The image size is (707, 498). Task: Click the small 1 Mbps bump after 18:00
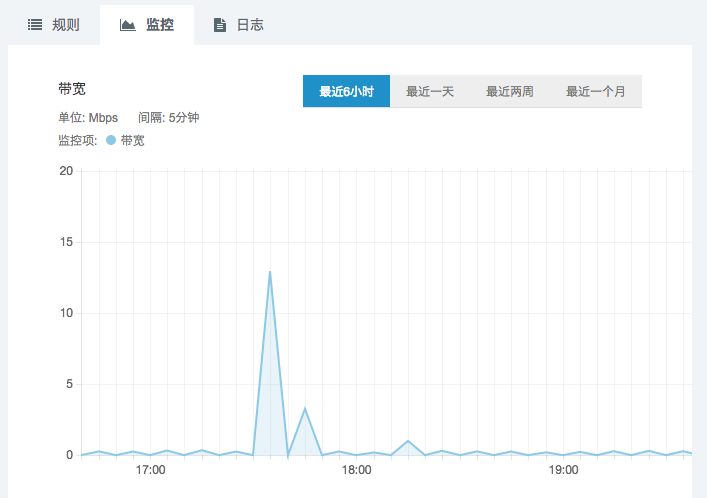tap(408, 441)
